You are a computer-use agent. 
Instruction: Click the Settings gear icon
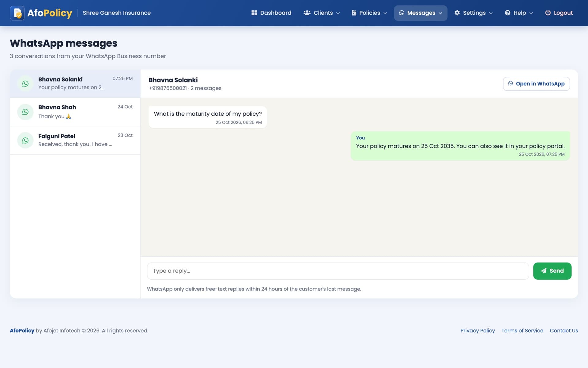click(x=457, y=13)
